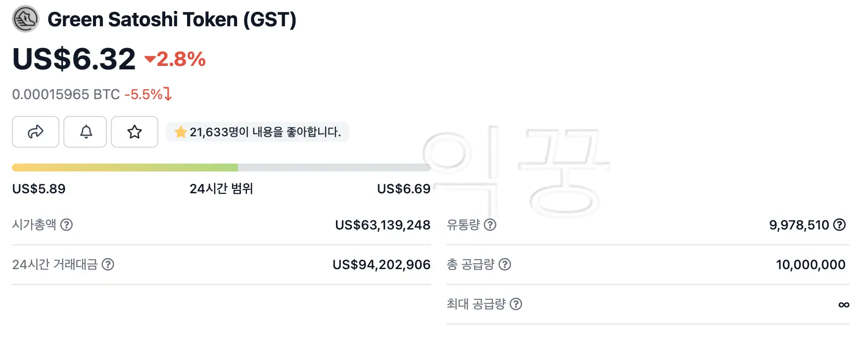Select the share icon
Screen dimensions: 868x337
click(x=35, y=132)
